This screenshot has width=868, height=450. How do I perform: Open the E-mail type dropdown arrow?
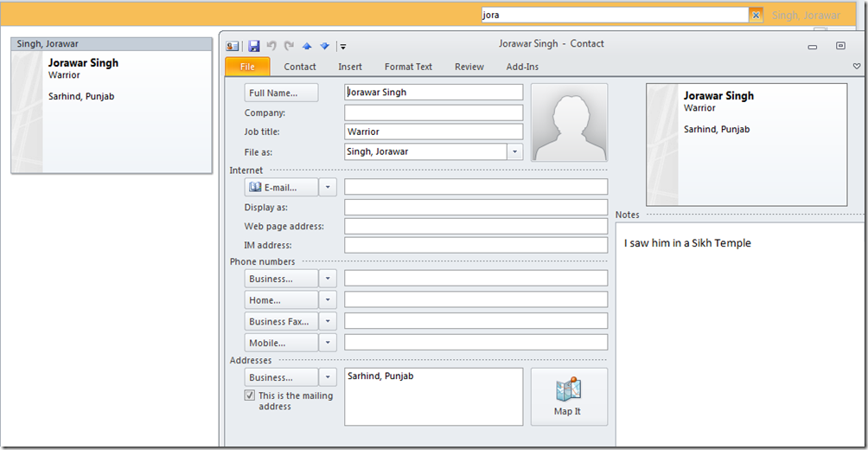click(x=328, y=187)
